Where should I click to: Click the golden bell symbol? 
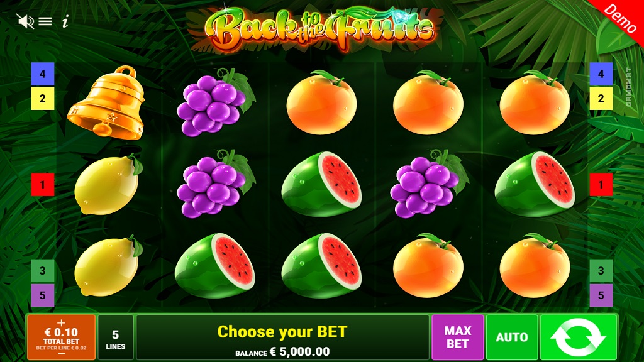coord(106,102)
